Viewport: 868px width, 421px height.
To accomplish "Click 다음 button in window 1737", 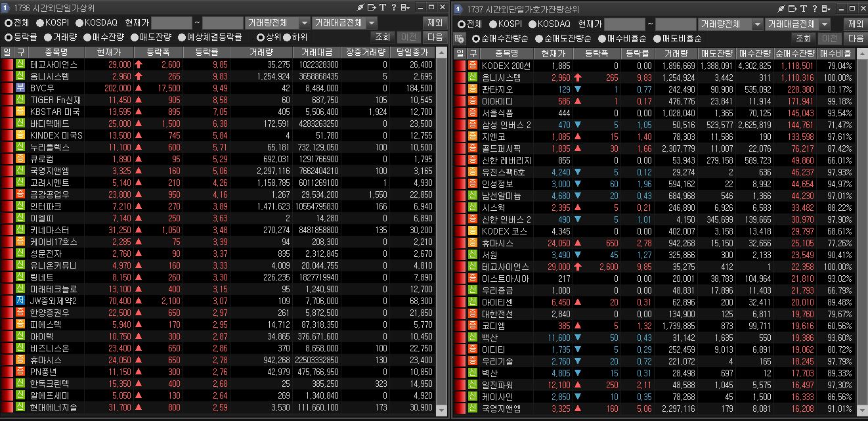I will click(x=855, y=39).
